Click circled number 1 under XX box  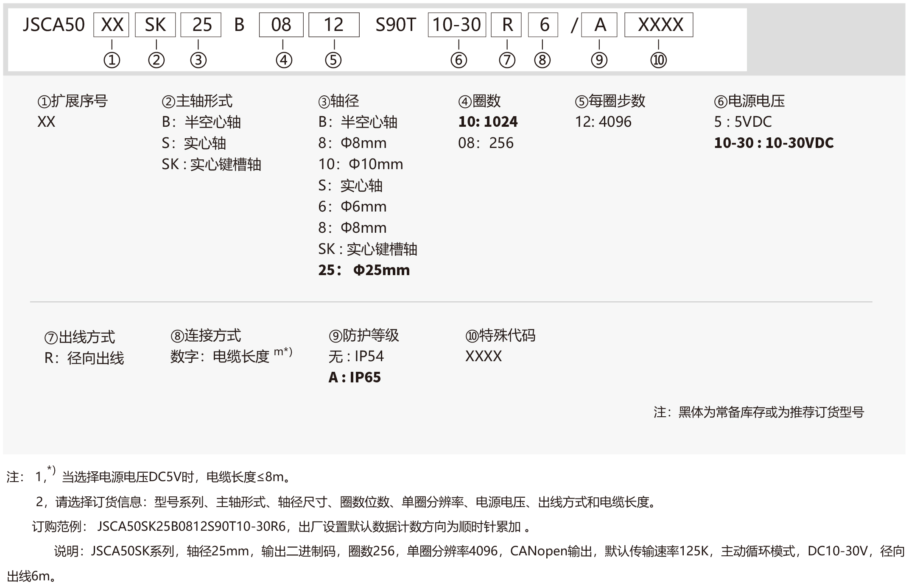click(112, 60)
